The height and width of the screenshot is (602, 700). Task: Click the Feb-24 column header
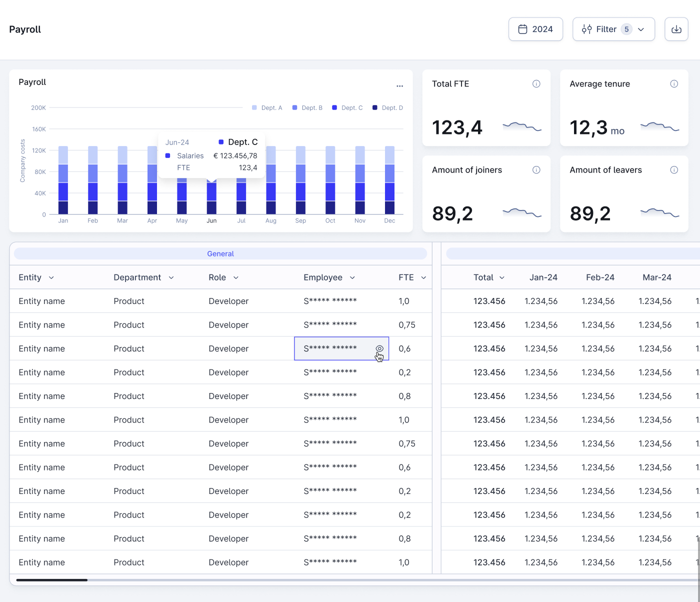(x=600, y=277)
